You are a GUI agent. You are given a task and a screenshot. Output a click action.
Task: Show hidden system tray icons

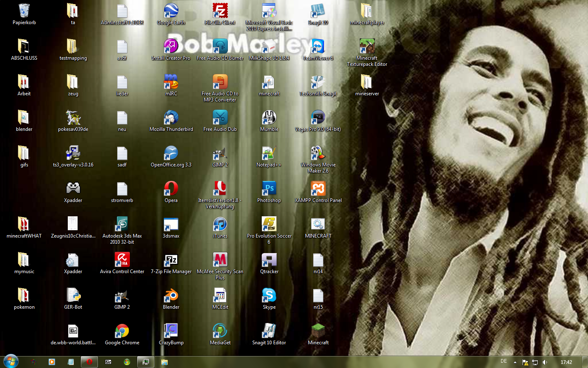pyautogui.click(x=515, y=362)
